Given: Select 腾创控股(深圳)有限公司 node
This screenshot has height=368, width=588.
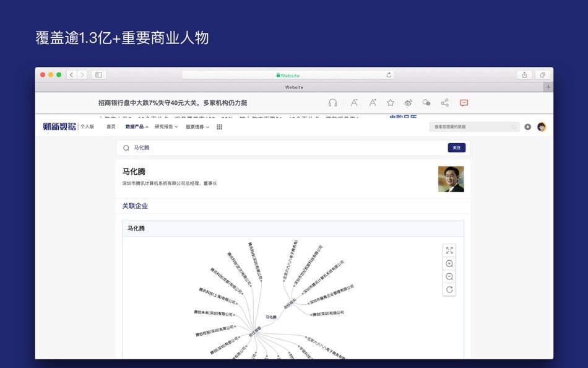Looking at the screenshot, I should click(x=215, y=331).
